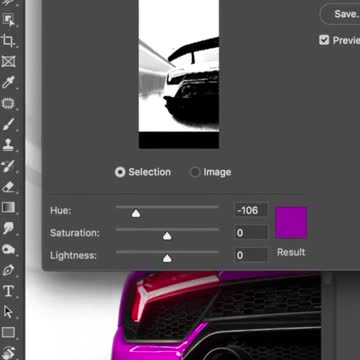Select the Sponge toning tool
Image resolution: width=360 pixels, height=360 pixels.
(8, 249)
